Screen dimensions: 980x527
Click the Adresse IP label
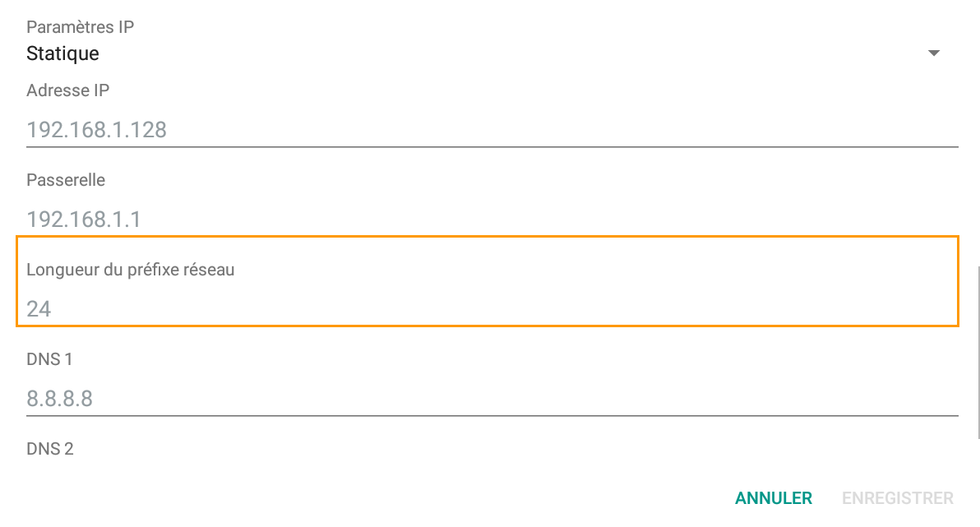click(67, 90)
